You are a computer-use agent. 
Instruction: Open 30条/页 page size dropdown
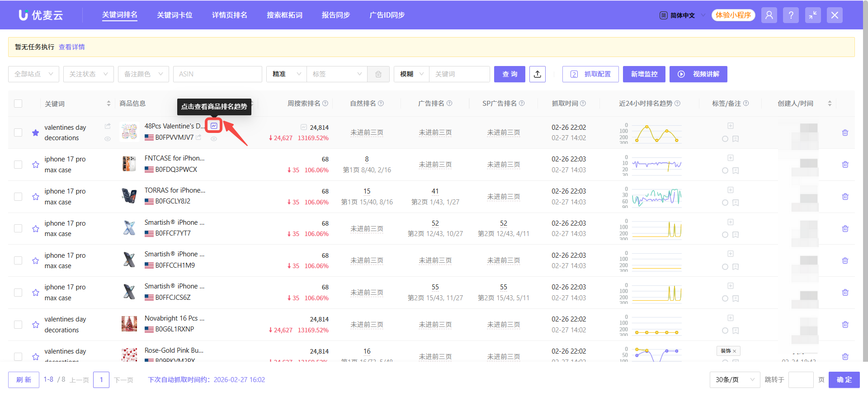735,380
